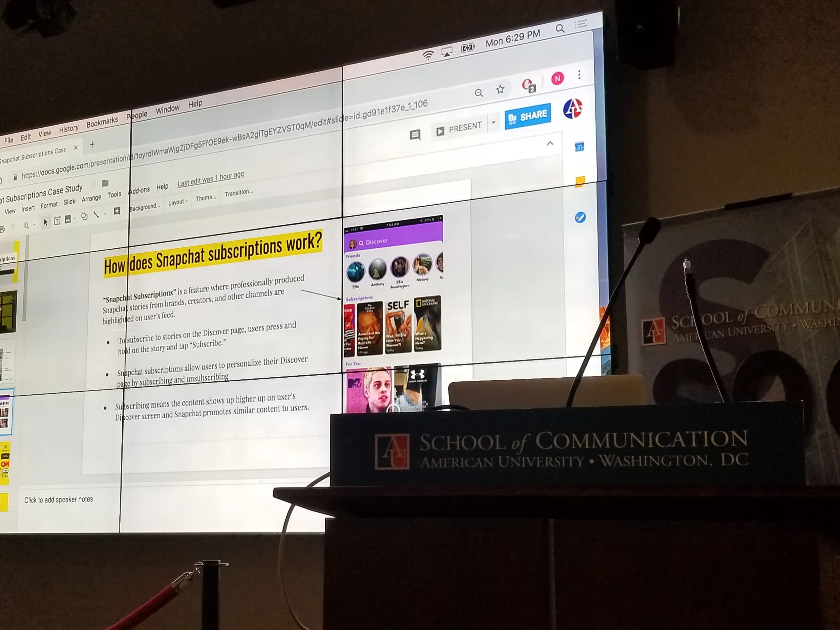
Task: Open the Chrome History menu
Action: click(69, 129)
